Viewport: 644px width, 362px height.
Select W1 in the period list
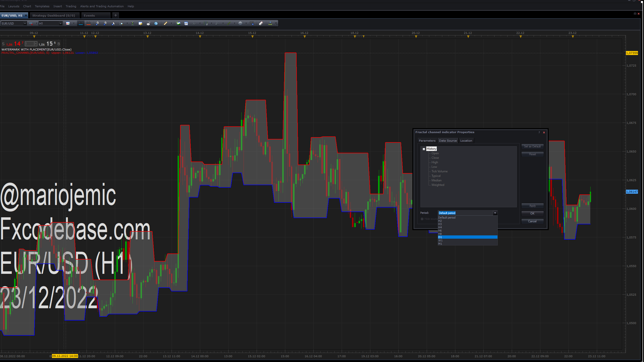pyautogui.click(x=468, y=240)
